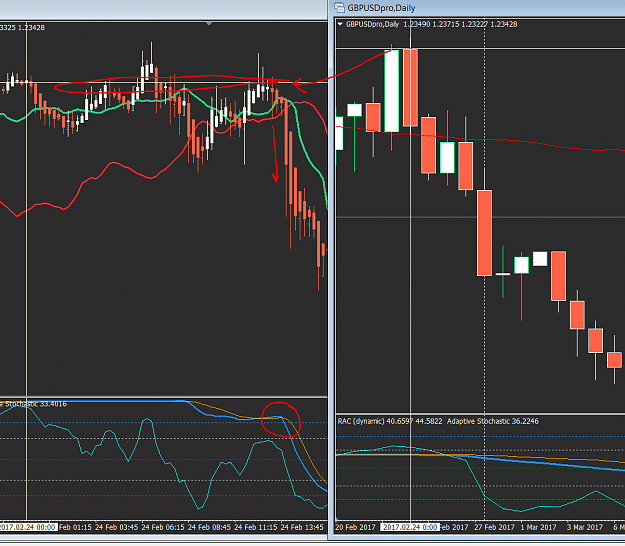Click the Adaptive Stochastic 36.2246 indicator label
Screen dimensions: 625x546
click(x=493, y=421)
